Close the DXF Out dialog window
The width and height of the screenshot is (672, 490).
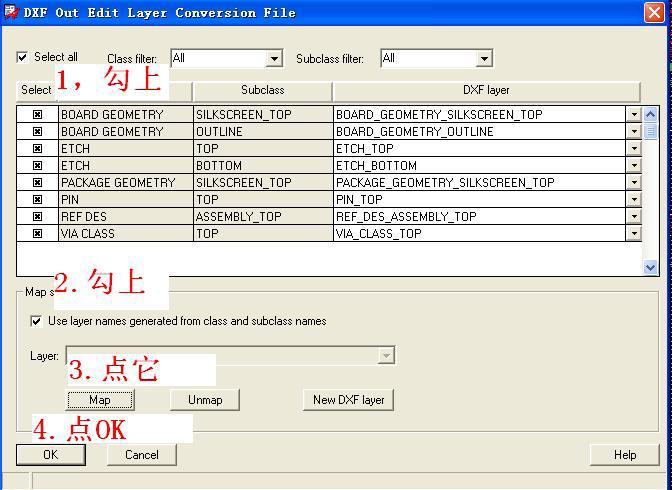pyautogui.click(x=653, y=13)
